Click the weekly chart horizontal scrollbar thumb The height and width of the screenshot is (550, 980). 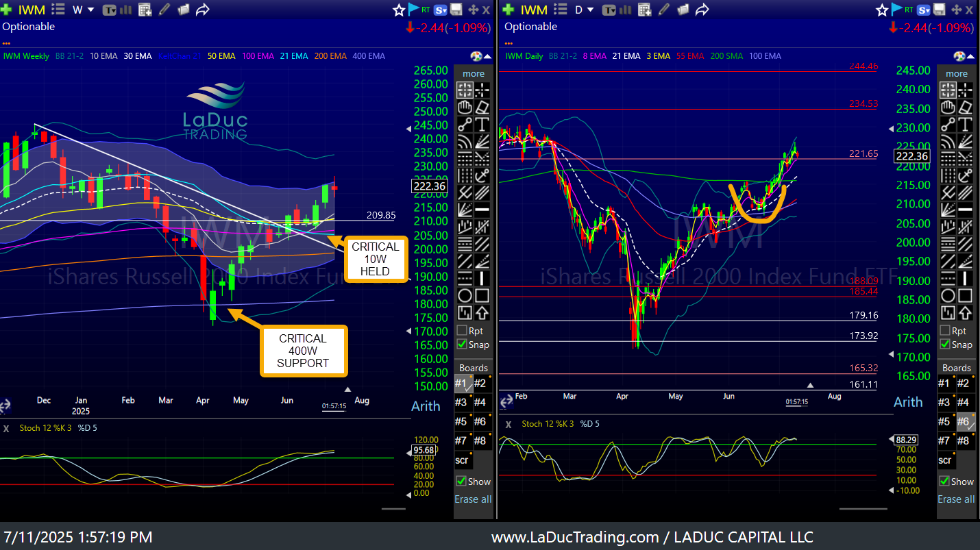click(x=393, y=509)
